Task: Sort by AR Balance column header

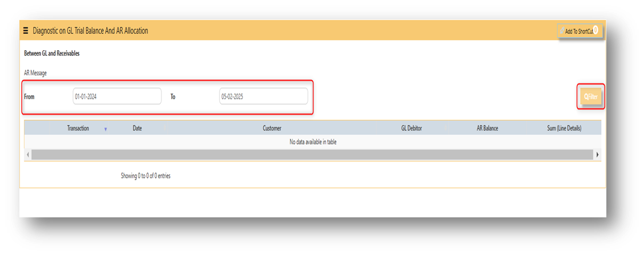Action: click(x=487, y=128)
